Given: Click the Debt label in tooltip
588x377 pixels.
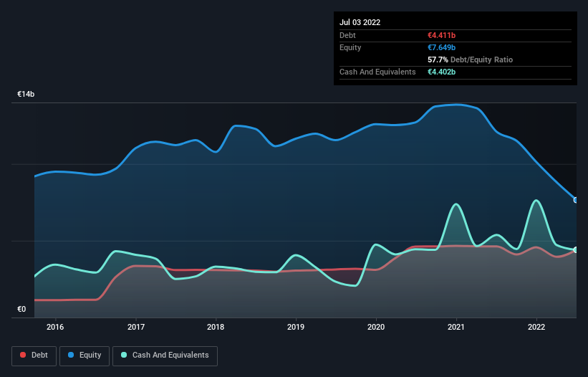Looking at the screenshot, I should click(x=347, y=35).
